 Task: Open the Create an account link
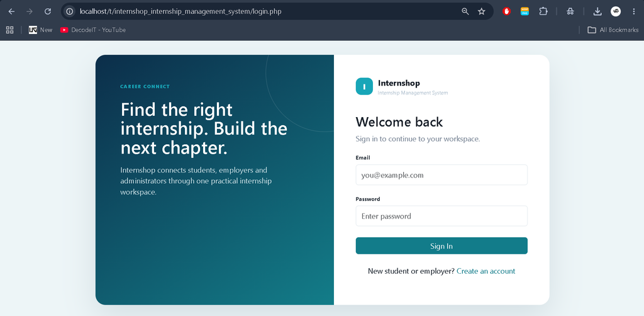(486, 271)
